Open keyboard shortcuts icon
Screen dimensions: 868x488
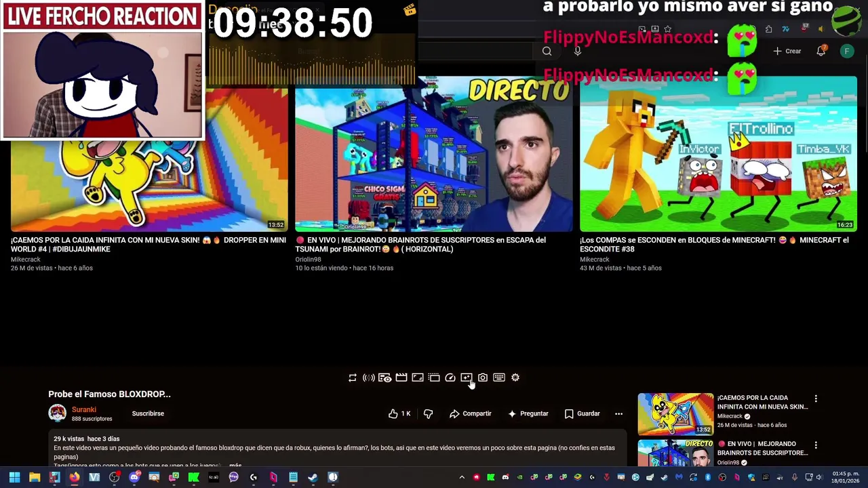499,378
